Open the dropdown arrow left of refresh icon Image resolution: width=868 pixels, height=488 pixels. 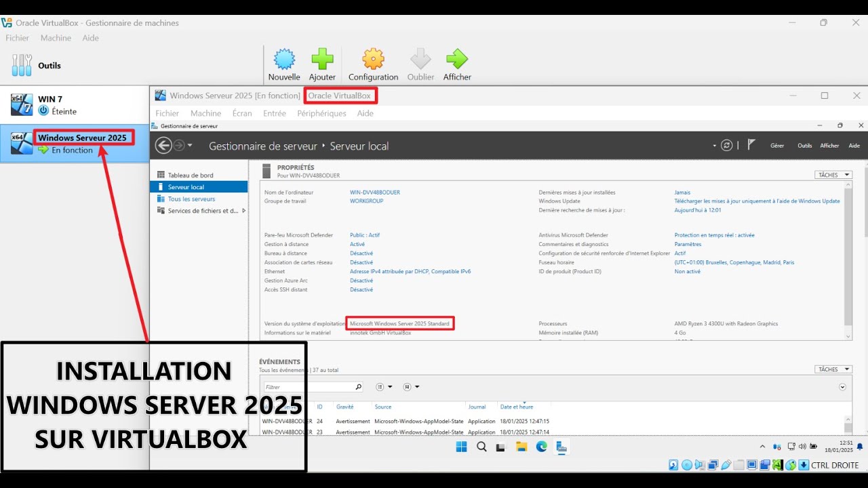714,146
